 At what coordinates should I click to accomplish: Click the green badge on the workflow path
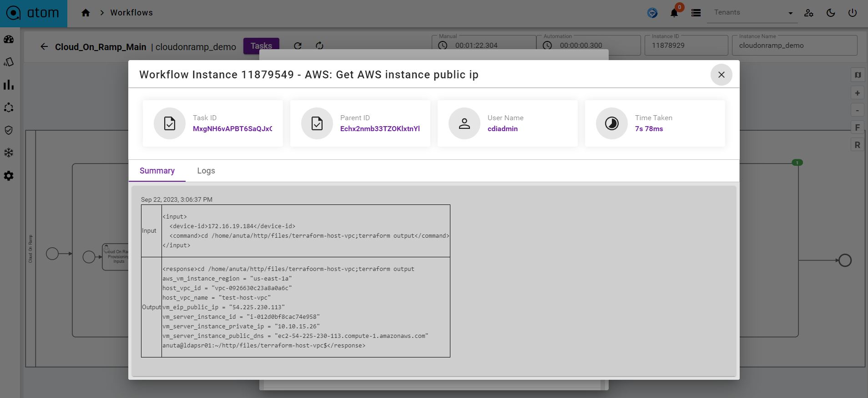point(797,163)
